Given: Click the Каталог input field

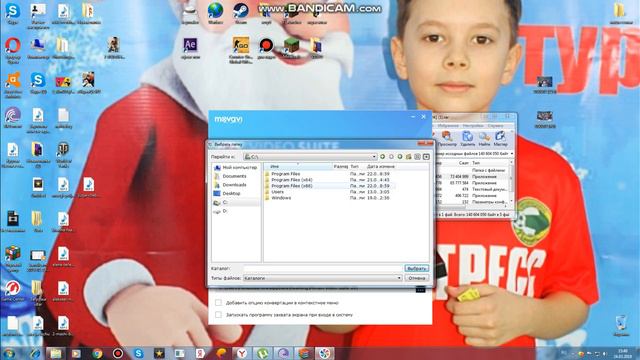Looking at the screenshot, I should click(x=323, y=268).
